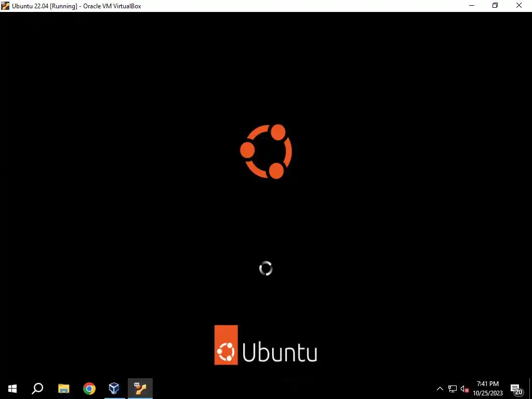Open the network status tray icon
The height and width of the screenshot is (399, 532).
click(453, 389)
